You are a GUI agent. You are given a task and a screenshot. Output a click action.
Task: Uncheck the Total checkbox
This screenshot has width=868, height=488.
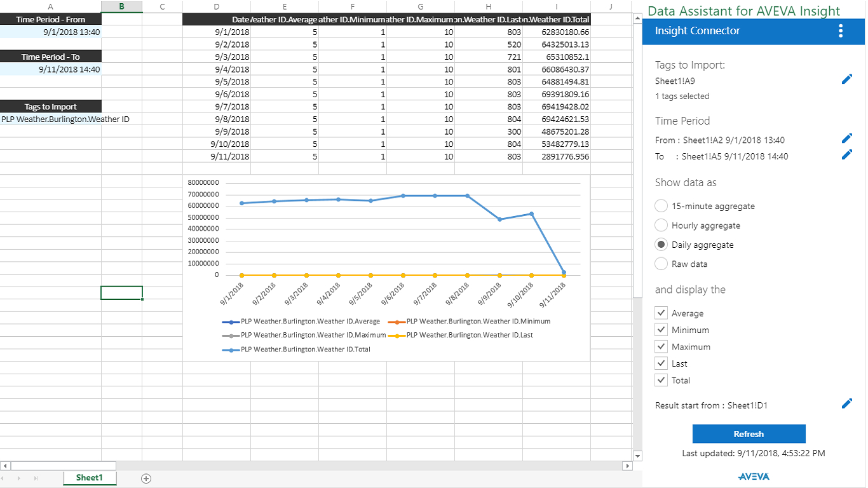pos(661,380)
